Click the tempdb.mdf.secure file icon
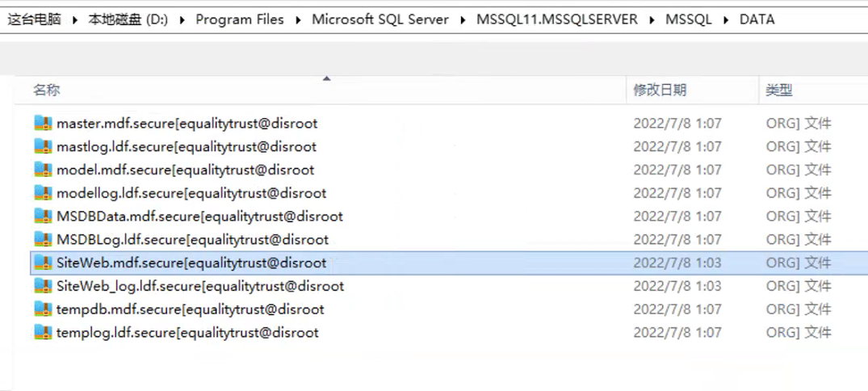This screenshot has height=391, width=868. pos(43,310)
